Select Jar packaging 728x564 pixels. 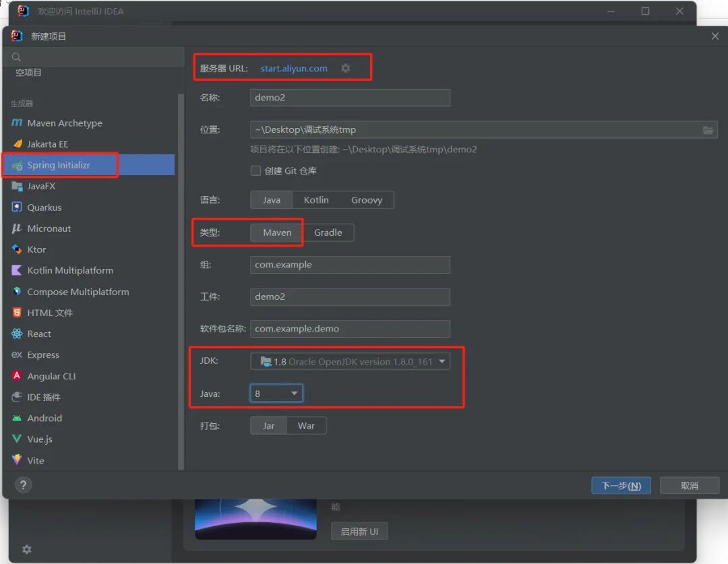point(268,426)
